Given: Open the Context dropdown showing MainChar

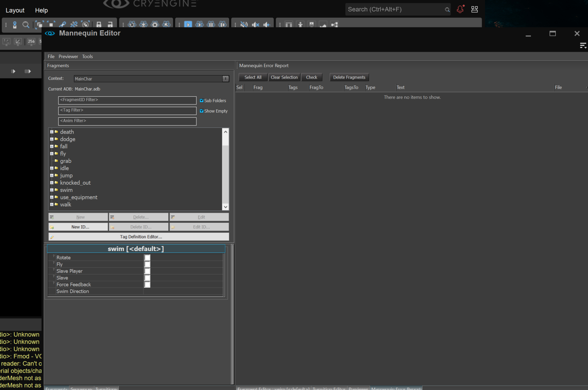Looking at the screenshot, I should tap(226, 79).
